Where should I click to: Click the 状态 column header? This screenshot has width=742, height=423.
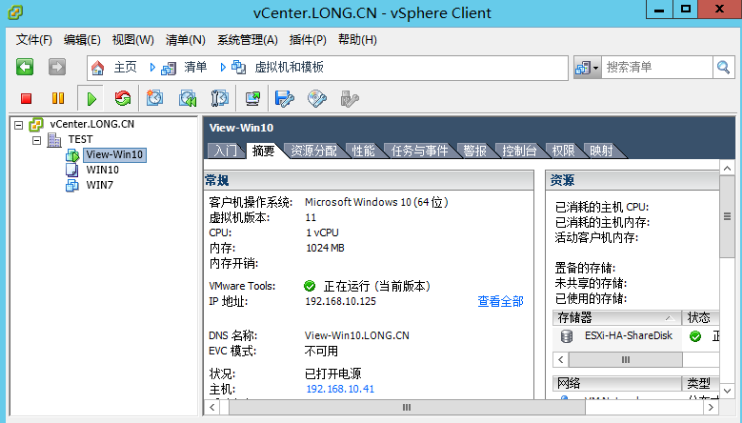(x=700, y=317)
